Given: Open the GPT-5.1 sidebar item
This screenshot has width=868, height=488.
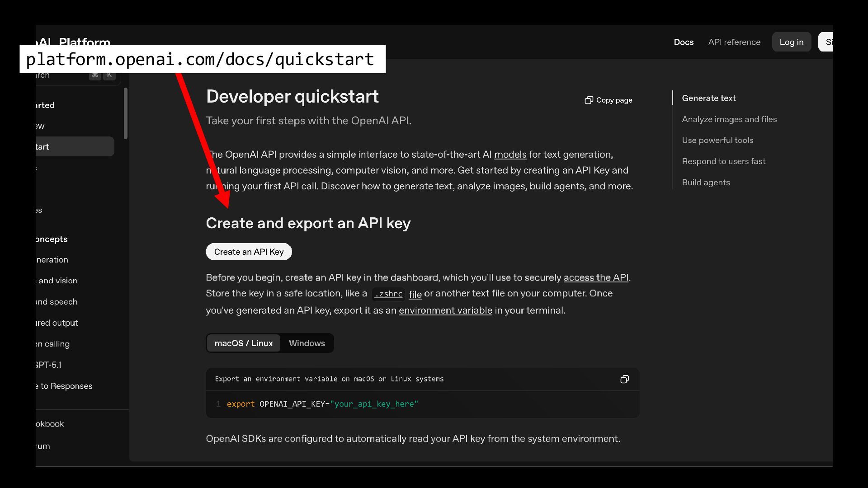Looking at the screenshot, I should click(x=49, y=365).
